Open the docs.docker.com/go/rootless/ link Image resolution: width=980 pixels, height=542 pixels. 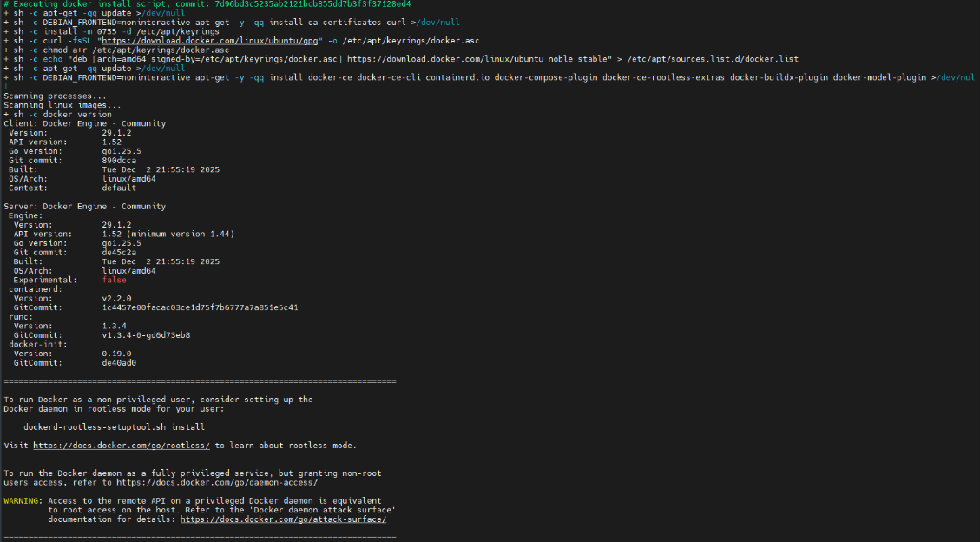coord(122,446)
